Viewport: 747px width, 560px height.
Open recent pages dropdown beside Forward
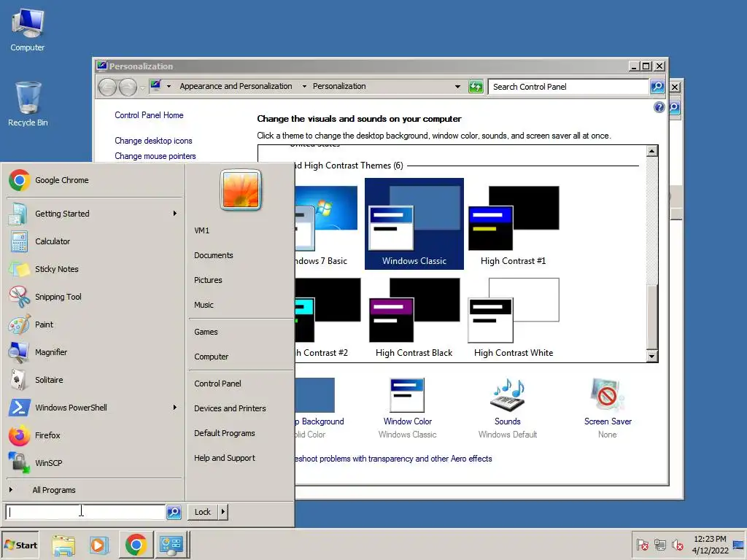click(142, 87)
